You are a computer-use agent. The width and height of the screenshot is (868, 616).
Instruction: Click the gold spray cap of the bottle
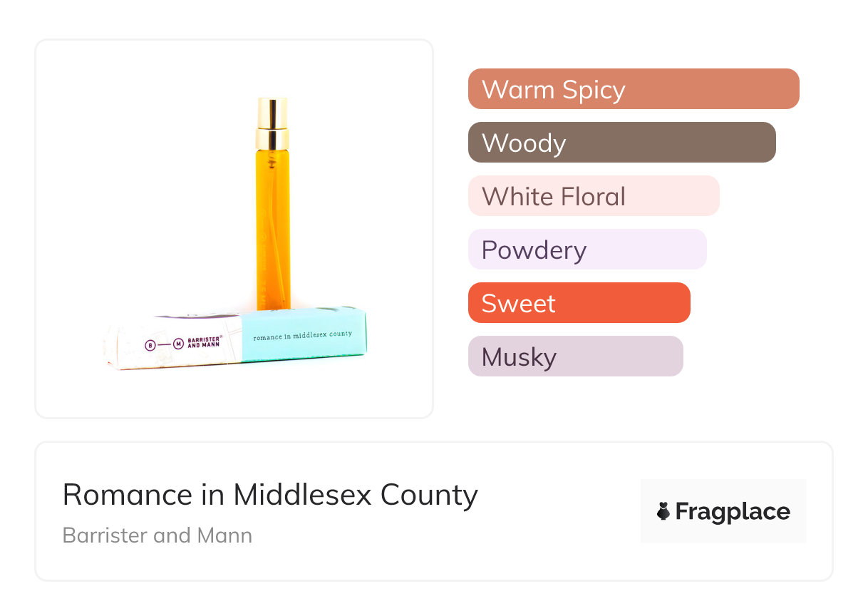point(272,113)
